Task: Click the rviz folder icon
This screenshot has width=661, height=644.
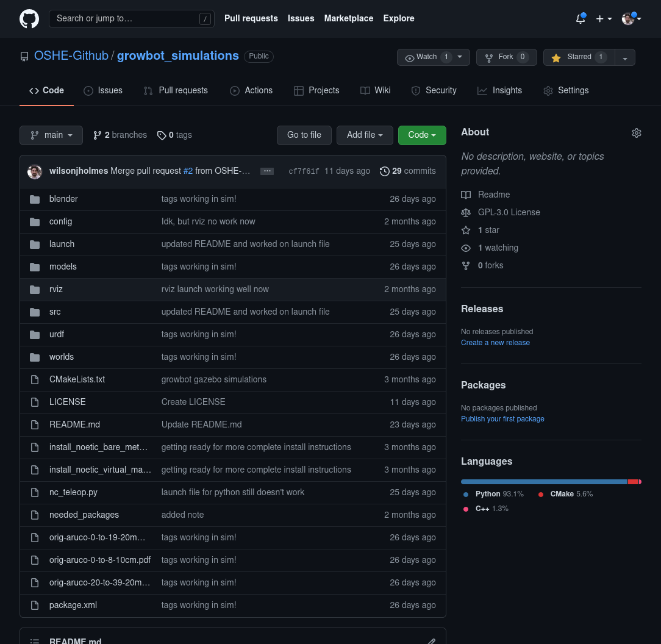Action: pyautogui.click(x=35, y=289)
